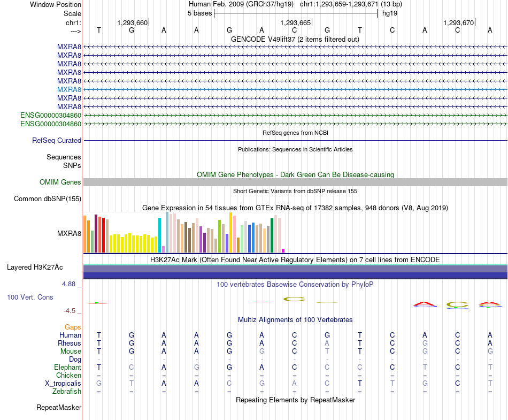508x420 pixels.
Task: Open the GENCODE V49lift37 track title
Action: coord(295,39)
